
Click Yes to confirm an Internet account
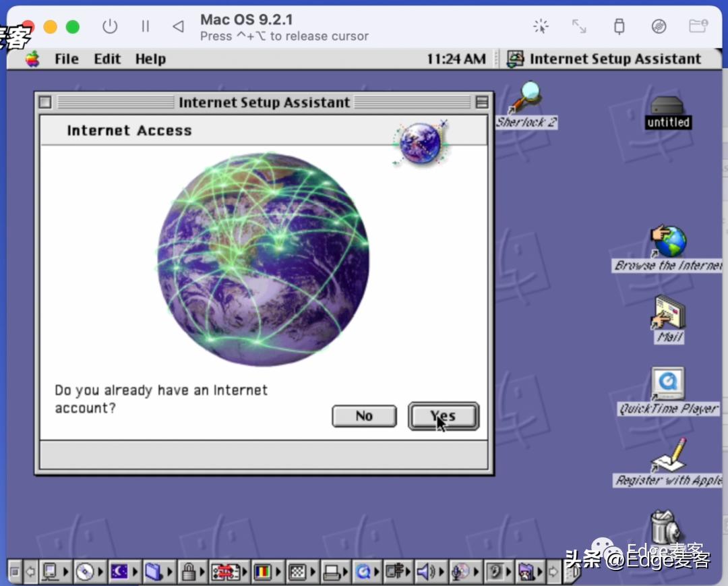click(443, 416)
